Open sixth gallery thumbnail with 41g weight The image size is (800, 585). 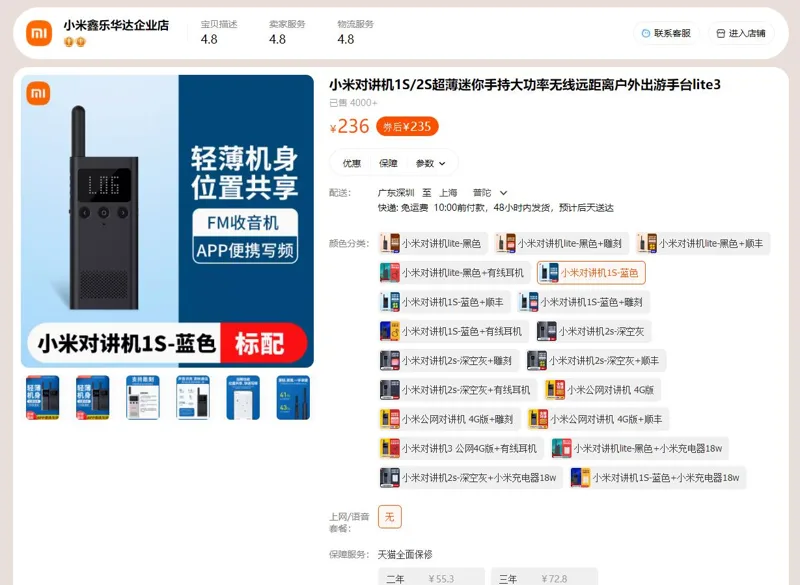pyautogui.click(x=293, y=398)
